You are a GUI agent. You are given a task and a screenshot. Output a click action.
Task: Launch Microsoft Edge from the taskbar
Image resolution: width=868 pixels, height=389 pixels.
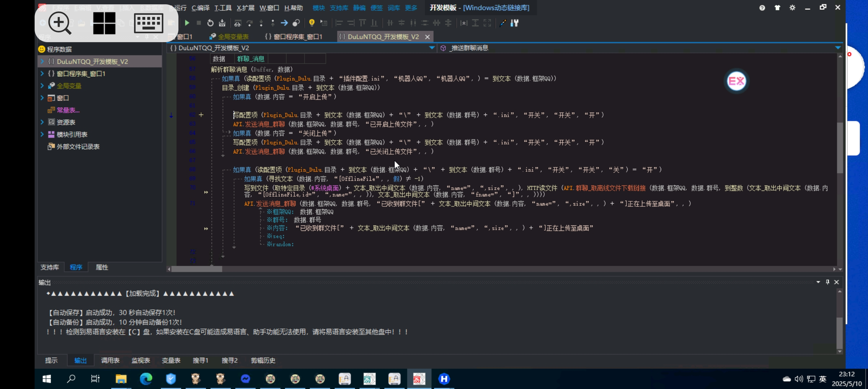(x=146, y=379)
